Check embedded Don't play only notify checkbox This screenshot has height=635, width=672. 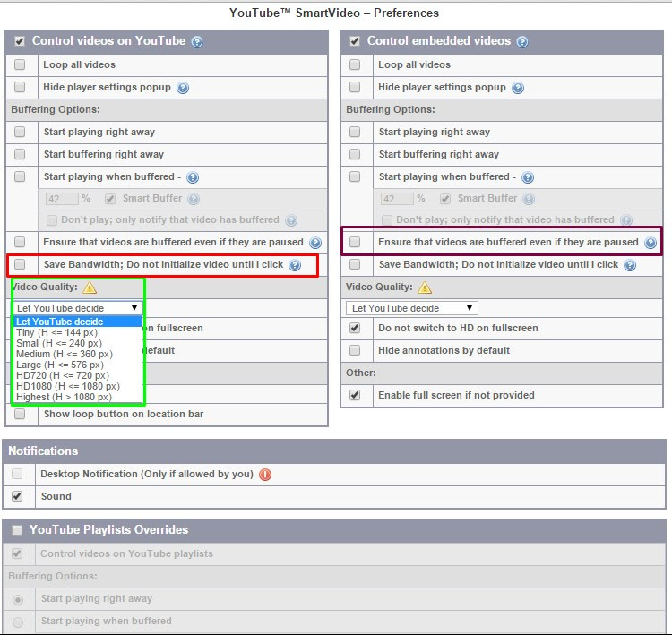point(386,220)
